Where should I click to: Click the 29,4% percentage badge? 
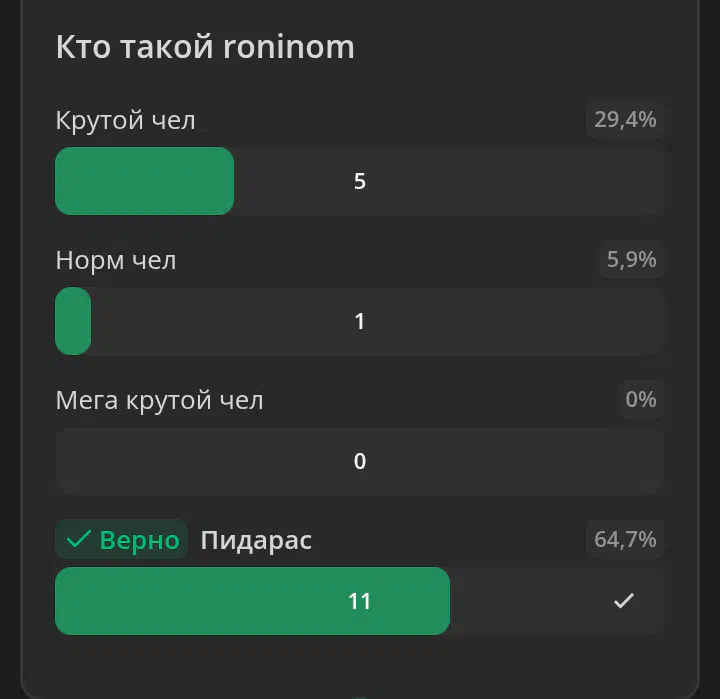625,119
